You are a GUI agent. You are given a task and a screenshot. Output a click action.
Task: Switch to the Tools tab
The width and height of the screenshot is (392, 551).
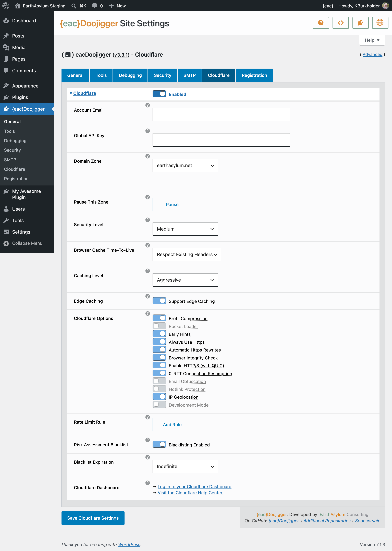pos(101,76)
